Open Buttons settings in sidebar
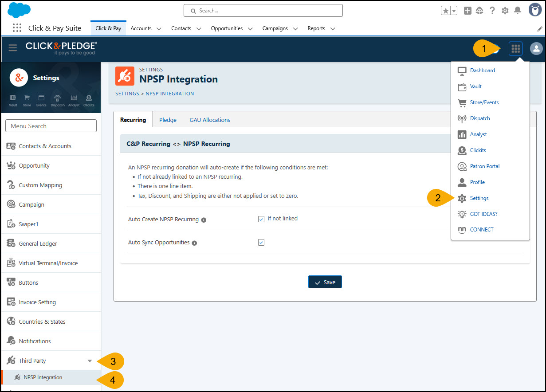The width and height of the screenshot is (546, 392). click(51, 282)
